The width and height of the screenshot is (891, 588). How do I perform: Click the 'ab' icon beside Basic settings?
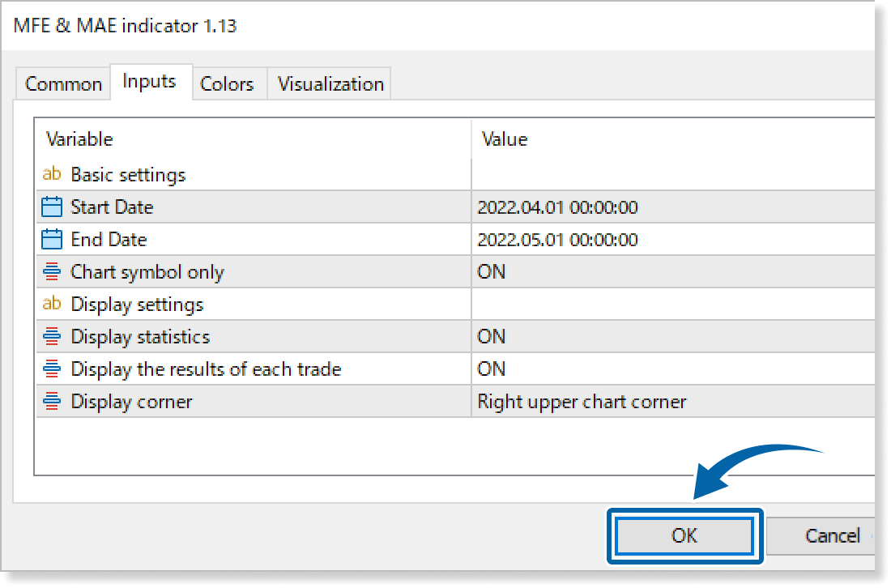pos(52,174)
